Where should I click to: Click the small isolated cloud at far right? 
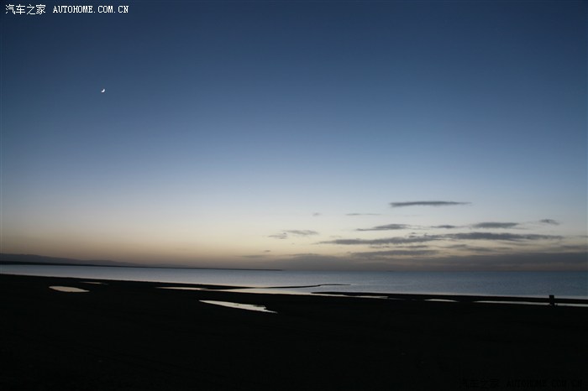click(x=549, y=222)
